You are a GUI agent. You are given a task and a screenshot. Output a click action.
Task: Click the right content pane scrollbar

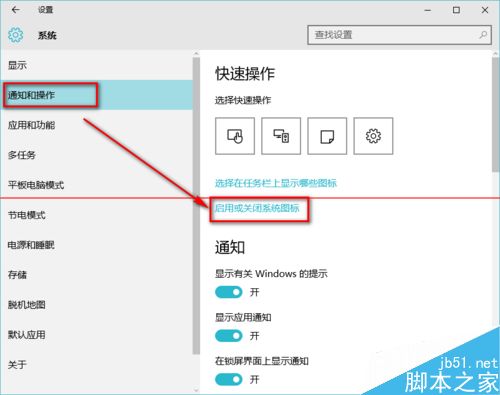[496, 115]
